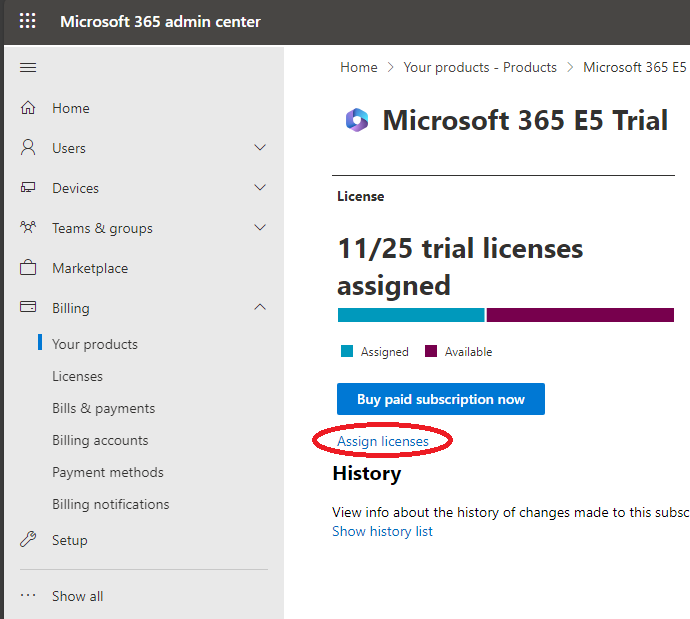Click the 11/25 trial licenses assigned text

(x=460, y=267)
